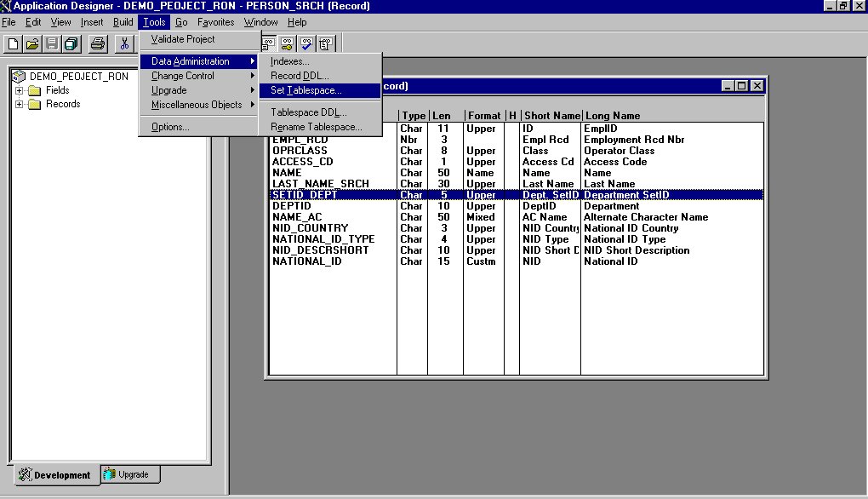The height and width of the screenshot is (499, 868).
Task: Click the Len column header
Action: pos(446,116)
